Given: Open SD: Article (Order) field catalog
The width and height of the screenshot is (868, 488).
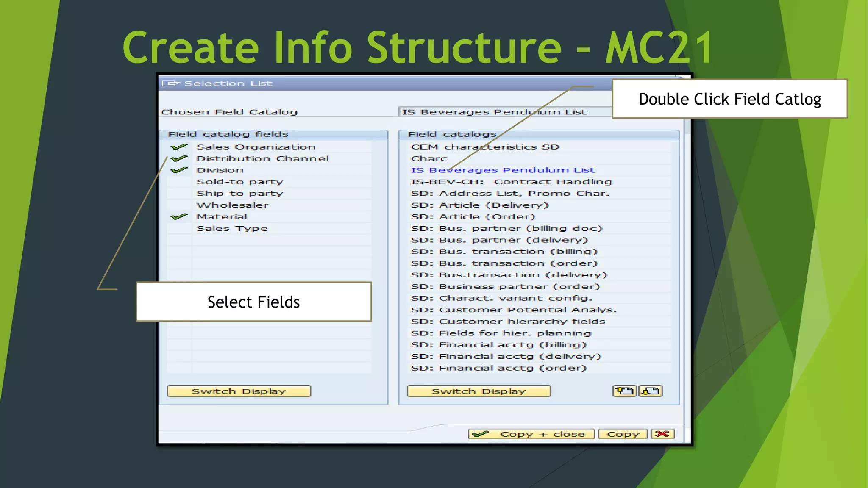Looking at the screenshot, I should click(x=473, y=217).
